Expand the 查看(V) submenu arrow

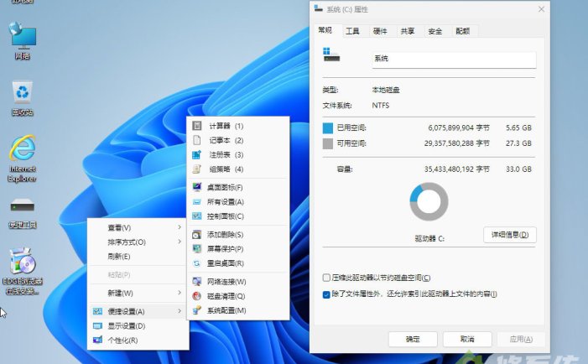(x=180, y=227)
